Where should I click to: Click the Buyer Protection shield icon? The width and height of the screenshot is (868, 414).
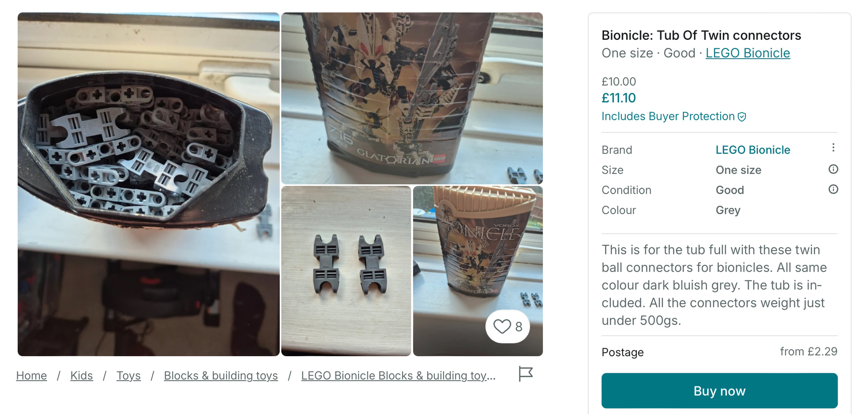point(742,117)
